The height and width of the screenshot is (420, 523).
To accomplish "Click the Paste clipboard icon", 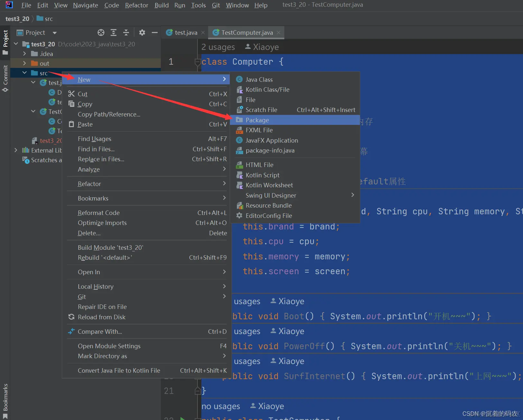I will [71, 124].
